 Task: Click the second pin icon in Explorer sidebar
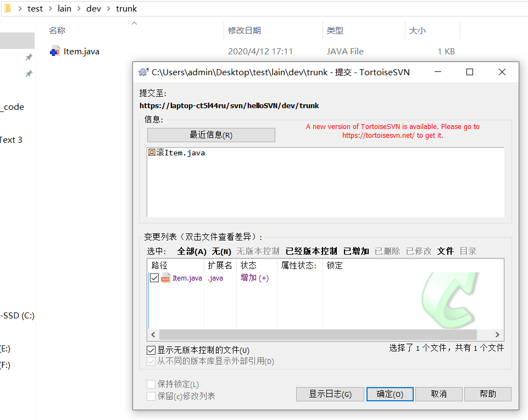29,74
